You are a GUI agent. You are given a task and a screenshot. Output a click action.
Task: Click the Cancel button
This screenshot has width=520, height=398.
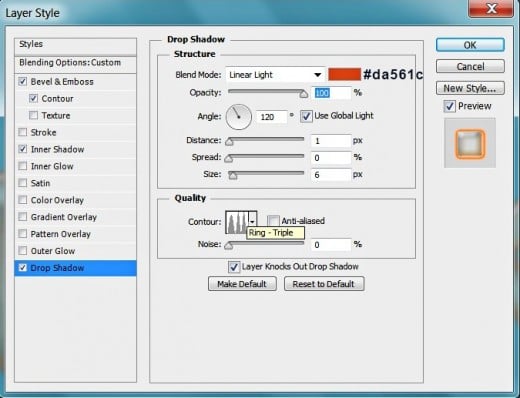pyautogui.click(x=470, y=66)
